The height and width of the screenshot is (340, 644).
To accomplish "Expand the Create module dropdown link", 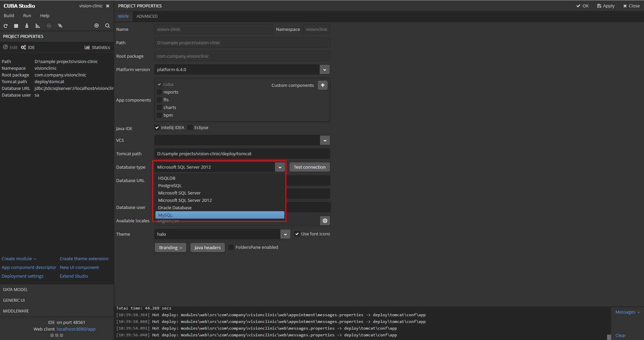I will (19, 259).
